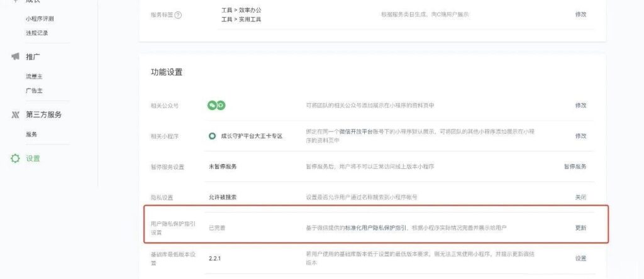This screenshot has width=644, height=279.
Task: Click the status text 未暂停服务
Action: [x=223, y=167]
